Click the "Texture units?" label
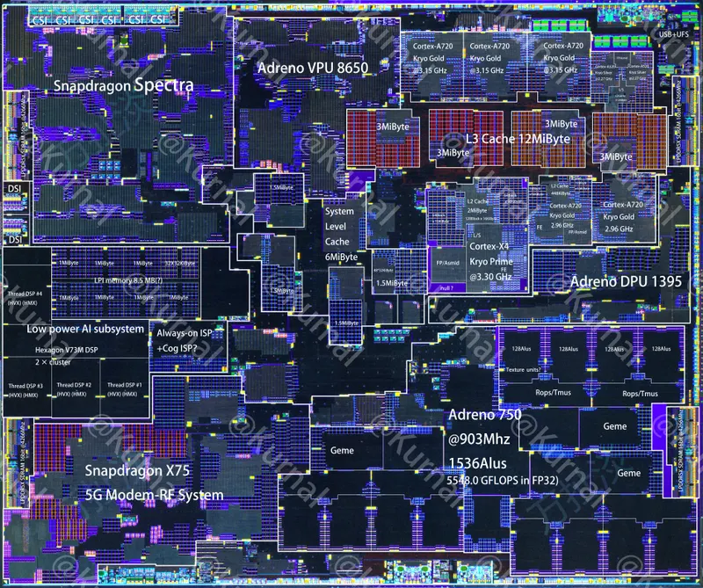703x588 pixels. [x=523, y=370]
